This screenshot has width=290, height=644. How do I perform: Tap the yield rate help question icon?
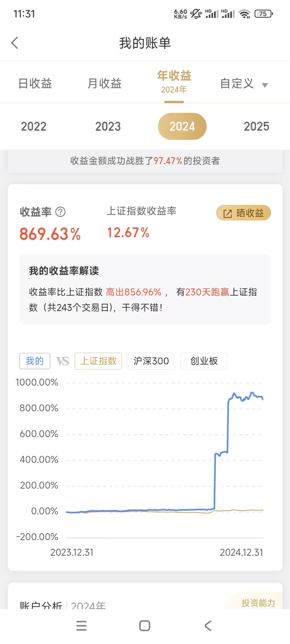(61, 212)
